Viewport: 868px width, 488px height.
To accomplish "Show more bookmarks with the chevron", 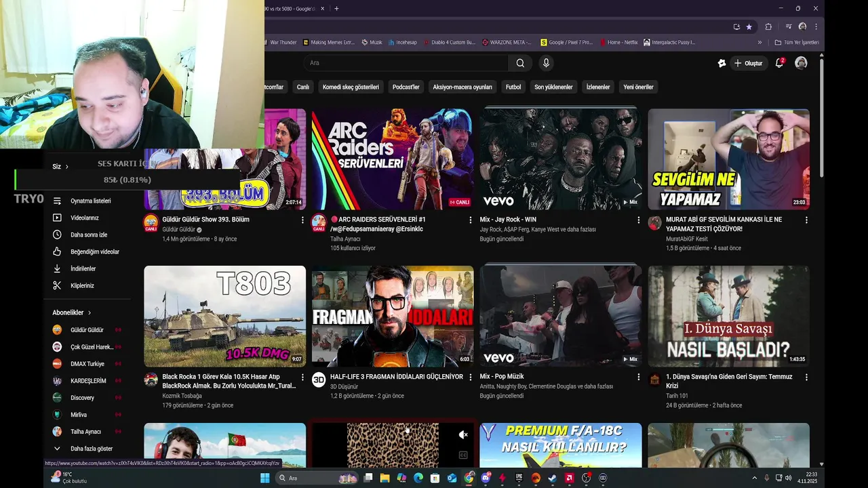I will pos(759,42).
